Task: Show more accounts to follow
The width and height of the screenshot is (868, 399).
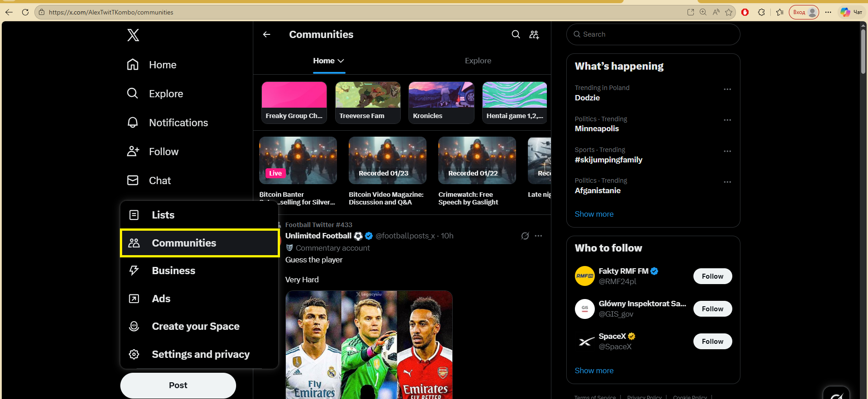Action: tap(594, 370)
